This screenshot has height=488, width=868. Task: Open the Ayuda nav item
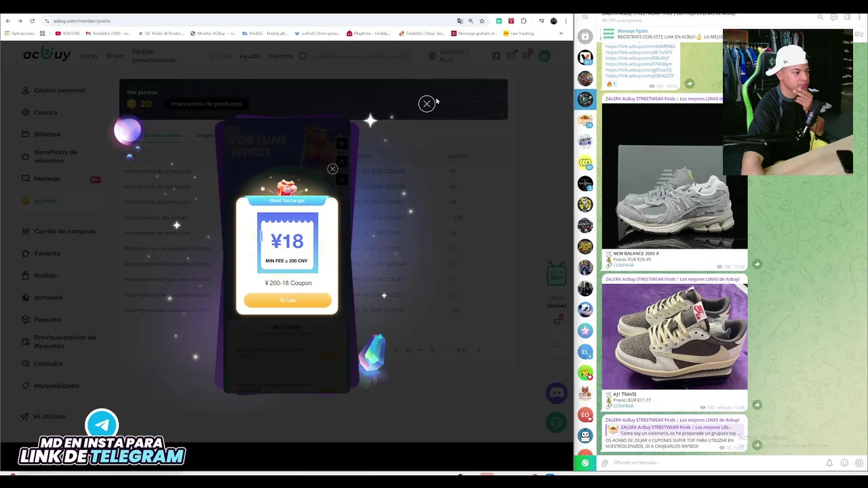point(250,56)
